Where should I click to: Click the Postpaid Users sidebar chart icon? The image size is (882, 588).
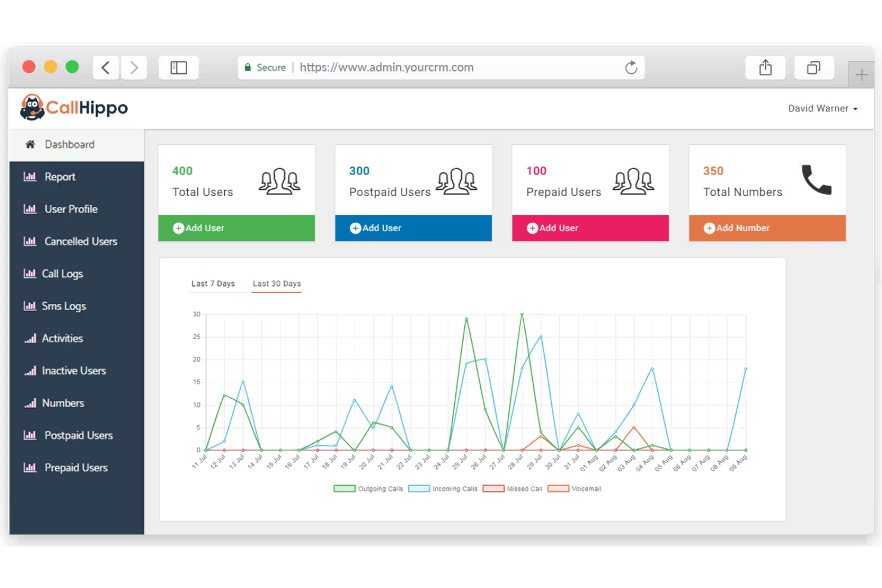pos(30,435)
